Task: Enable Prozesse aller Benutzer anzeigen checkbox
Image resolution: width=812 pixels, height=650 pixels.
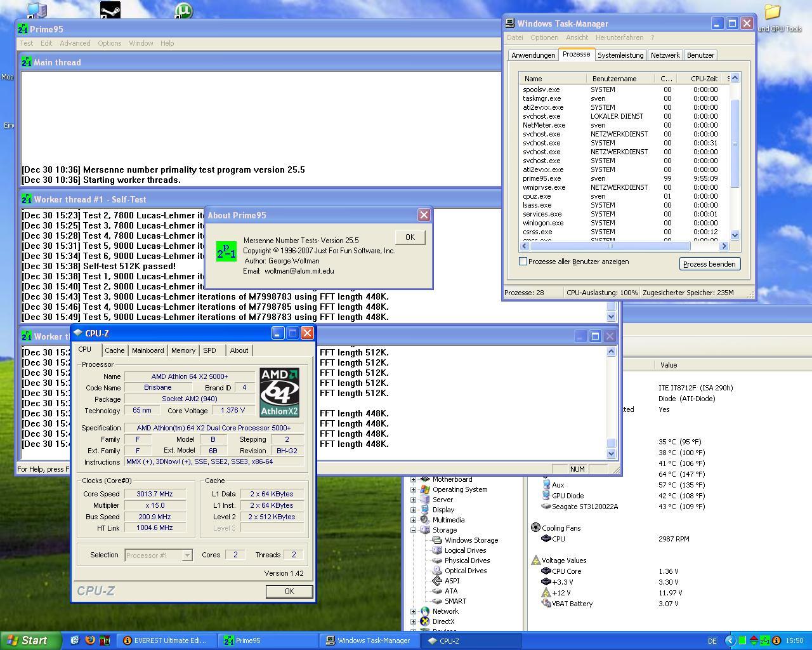Action: point(523,262)
